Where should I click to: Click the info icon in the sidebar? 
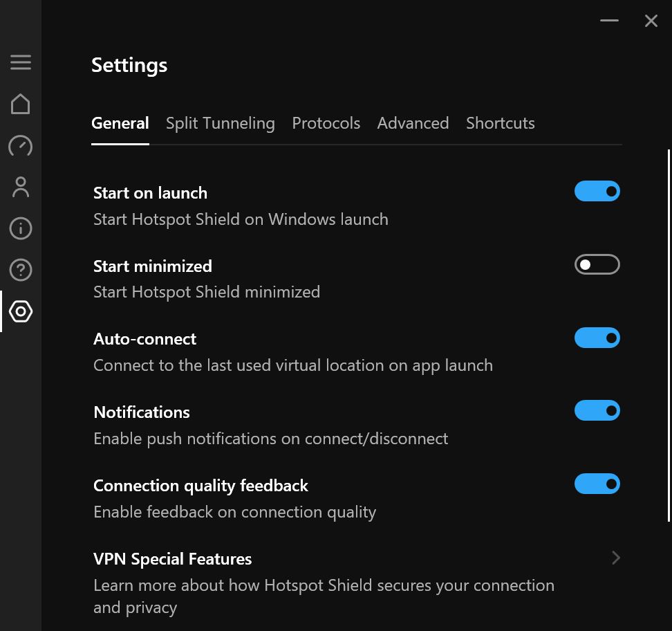(x=21, y=228)
